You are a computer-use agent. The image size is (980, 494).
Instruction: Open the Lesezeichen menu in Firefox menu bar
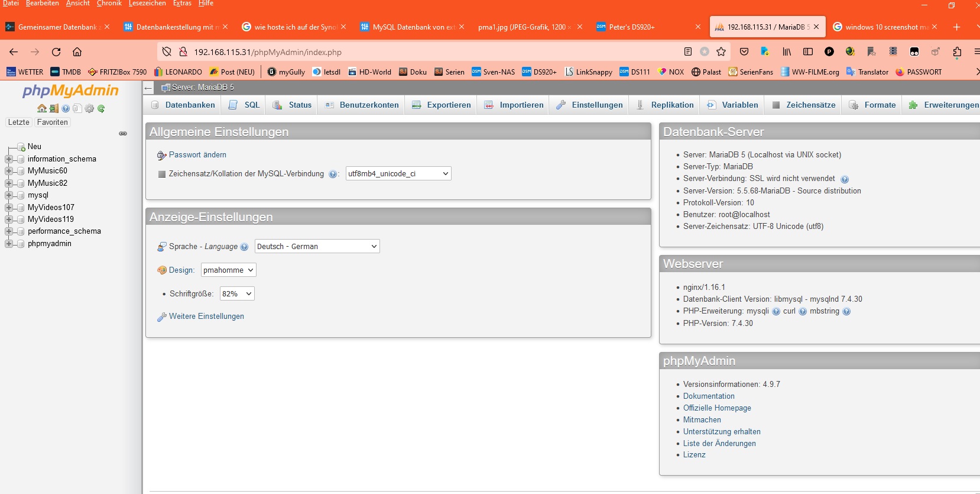147,4
